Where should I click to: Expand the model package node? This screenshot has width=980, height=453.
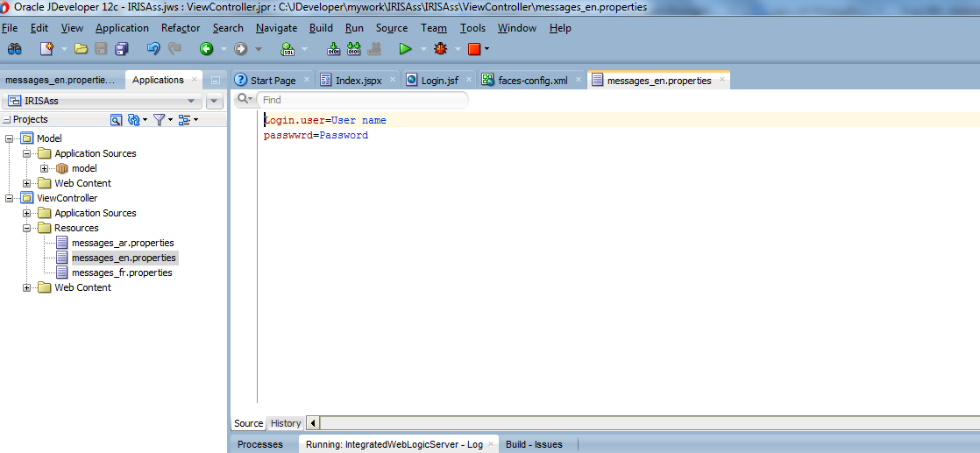tap(45, 168)
